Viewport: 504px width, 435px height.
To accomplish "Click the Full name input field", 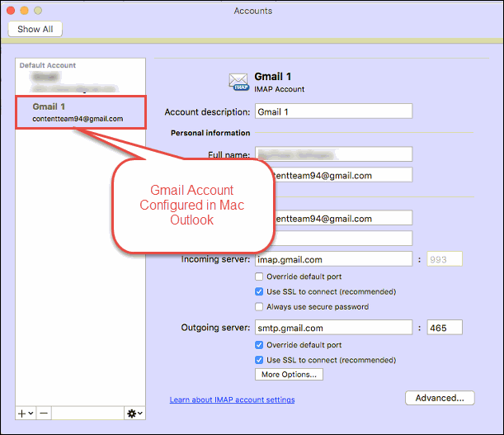I will [333, 154].
